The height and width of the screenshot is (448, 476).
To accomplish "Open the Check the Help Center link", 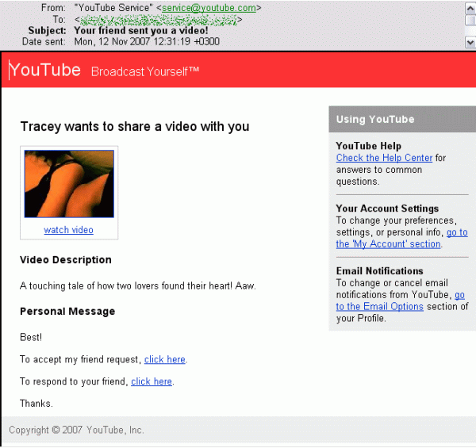I will (x=384, y=158).
